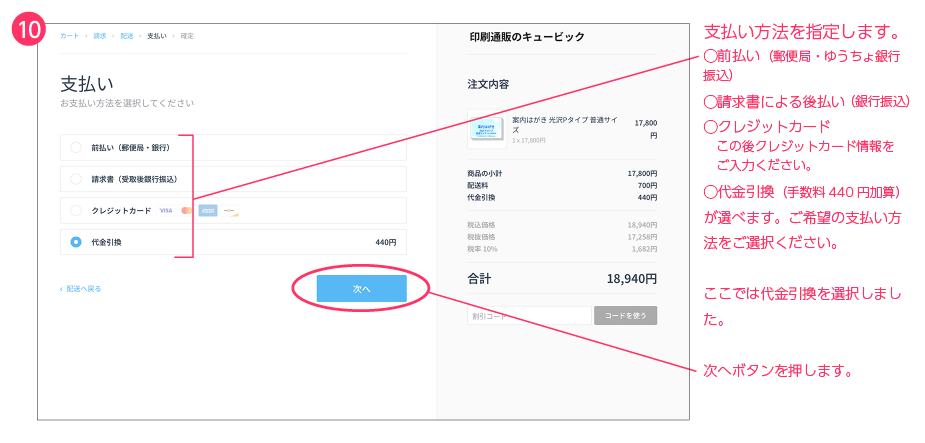
Task: Click the fourth card brand icon
Action: point(230,211)
